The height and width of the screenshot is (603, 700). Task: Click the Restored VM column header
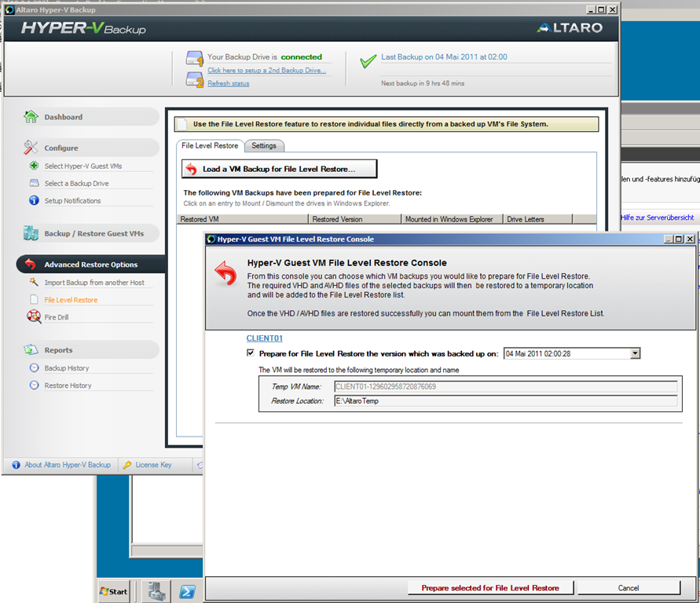(x=243, y=219)
